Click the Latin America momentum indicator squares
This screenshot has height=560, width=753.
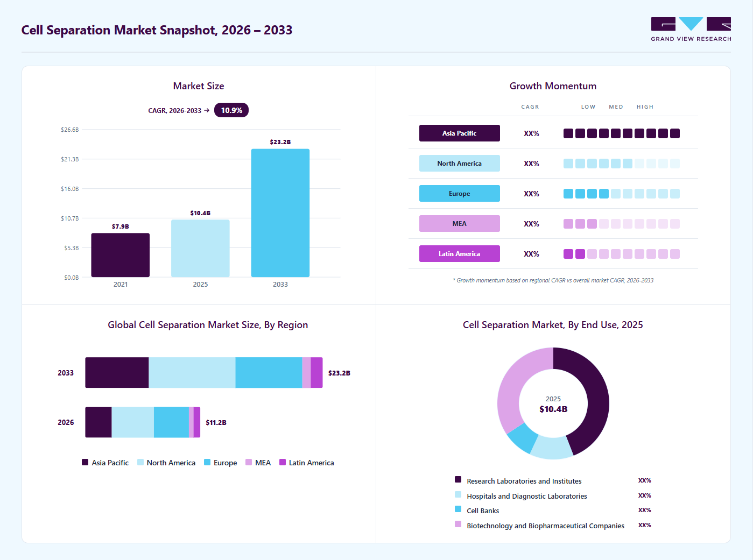click(622, 254)
